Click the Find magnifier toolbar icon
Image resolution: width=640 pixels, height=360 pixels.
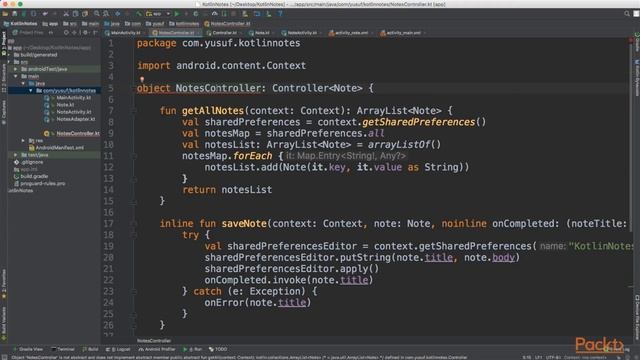(x=97, y=13)
